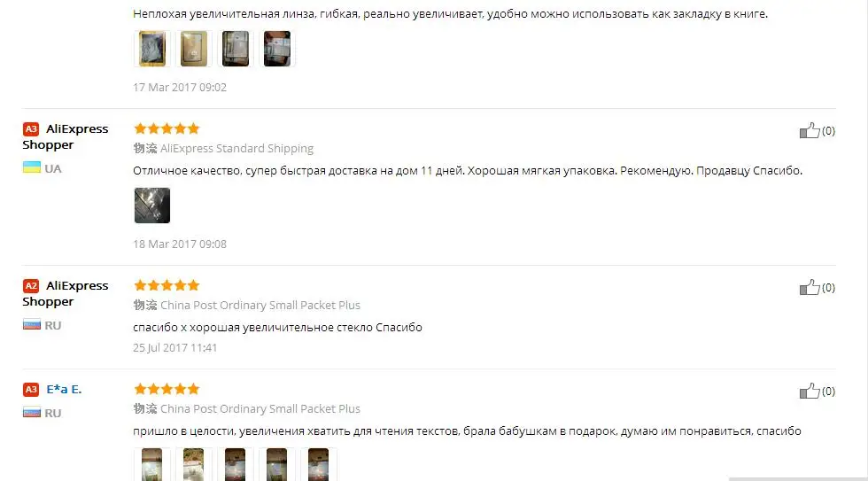Click the Russian flag under E*a E.
The height and width of the screenshot is (481, 868).
pyautogui.click(x=32, y=413)
